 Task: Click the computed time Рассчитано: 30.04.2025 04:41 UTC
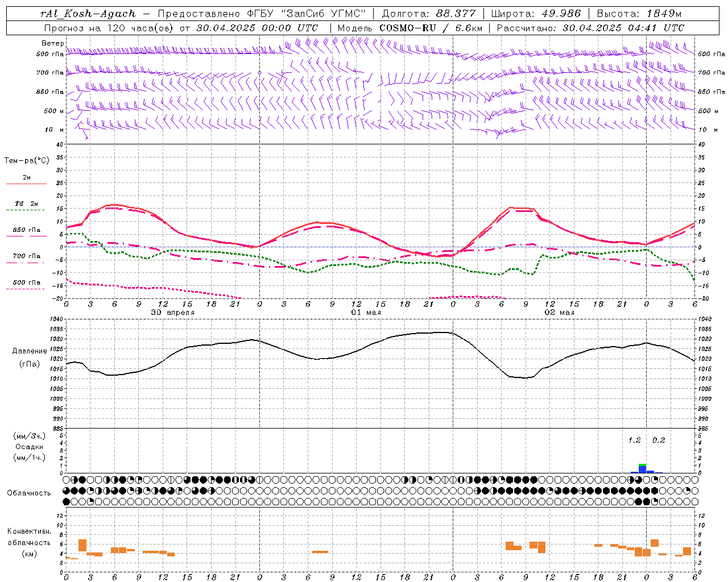pyautogui.click(x=590, y=28)
